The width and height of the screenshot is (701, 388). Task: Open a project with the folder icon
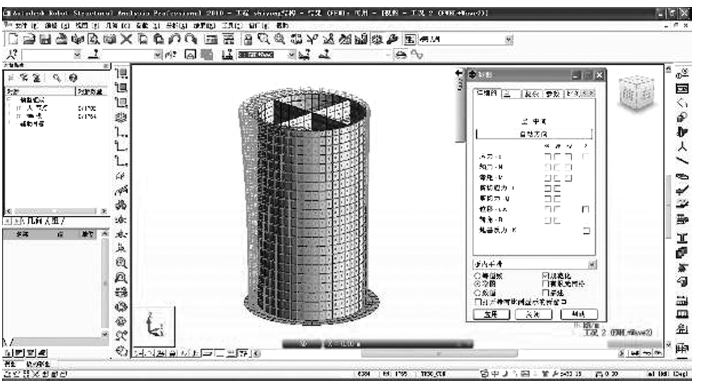point(29,39)
